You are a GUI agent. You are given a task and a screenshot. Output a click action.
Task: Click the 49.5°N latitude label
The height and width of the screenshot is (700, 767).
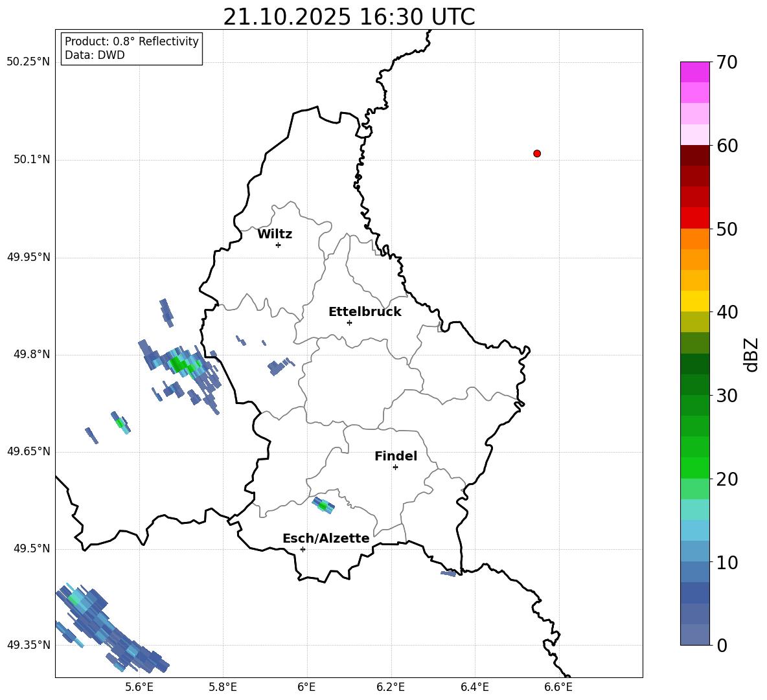(x=32, y=548)
